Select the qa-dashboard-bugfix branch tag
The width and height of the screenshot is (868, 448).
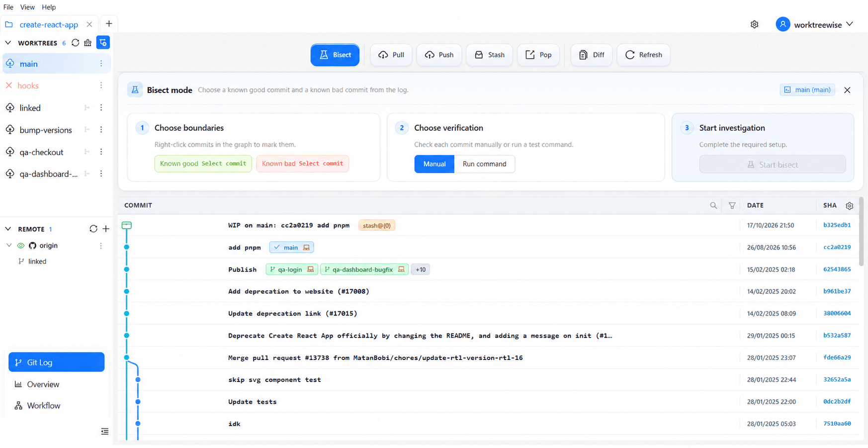[x=364, y=269]
